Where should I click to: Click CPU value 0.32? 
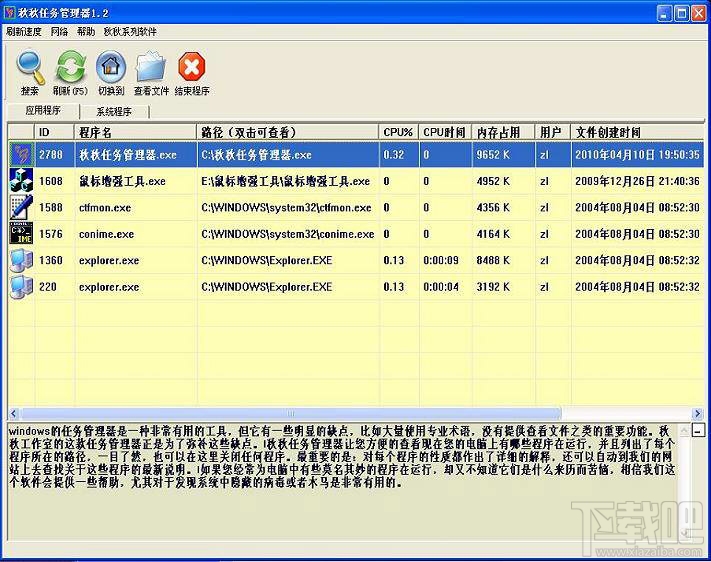pyautogui.click(x=394, y=155)
